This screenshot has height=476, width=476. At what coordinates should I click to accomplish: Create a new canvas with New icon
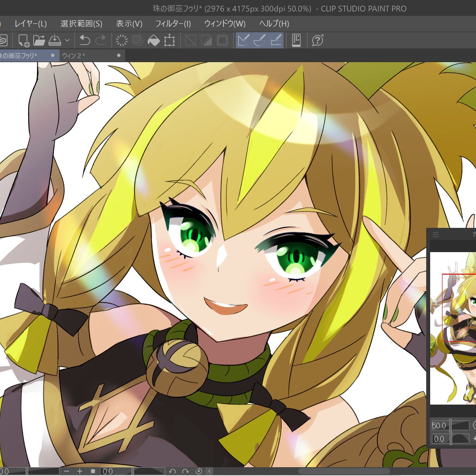coord(23,41)
